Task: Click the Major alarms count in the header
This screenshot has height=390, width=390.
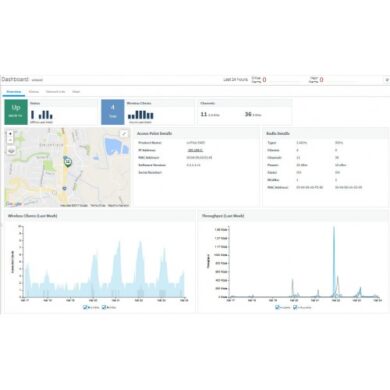Action: click(321, 80)
